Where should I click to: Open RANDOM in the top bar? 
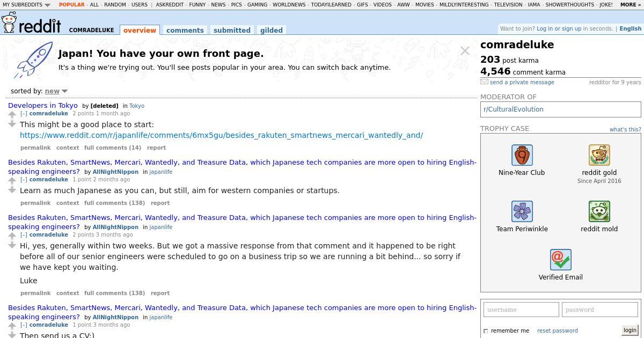point(115,4)
